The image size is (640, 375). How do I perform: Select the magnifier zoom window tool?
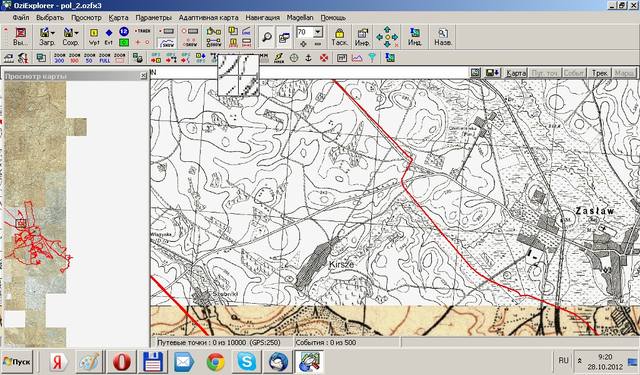pos(267,37)
